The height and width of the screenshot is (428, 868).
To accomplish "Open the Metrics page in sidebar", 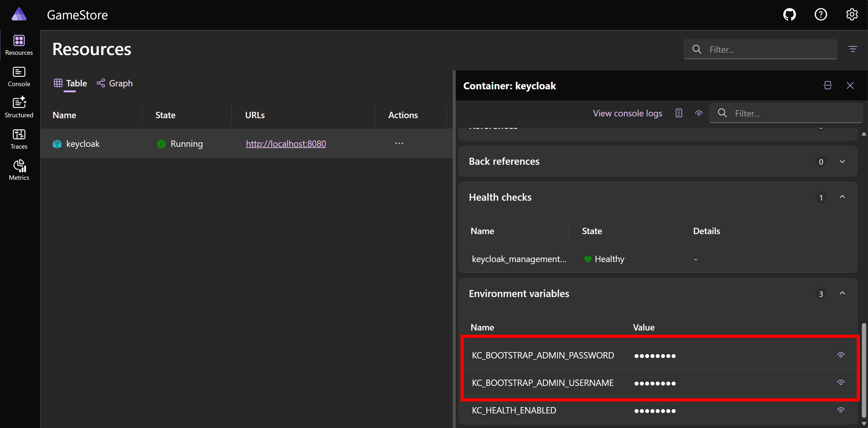I will tap(19, 170).
